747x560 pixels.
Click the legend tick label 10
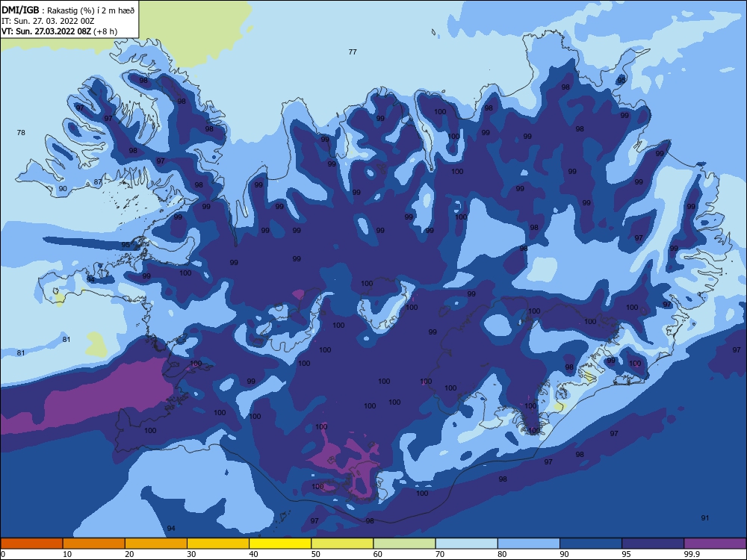pyautogui.click(x=67, y=554)
